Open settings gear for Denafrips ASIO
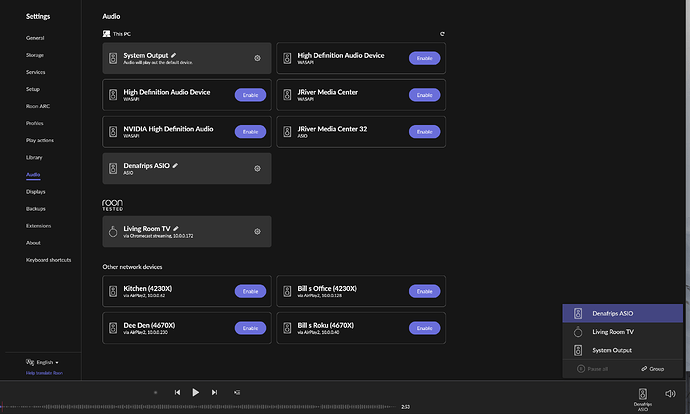The width and height of the screenshot is (690, 414). click(257, 169)
